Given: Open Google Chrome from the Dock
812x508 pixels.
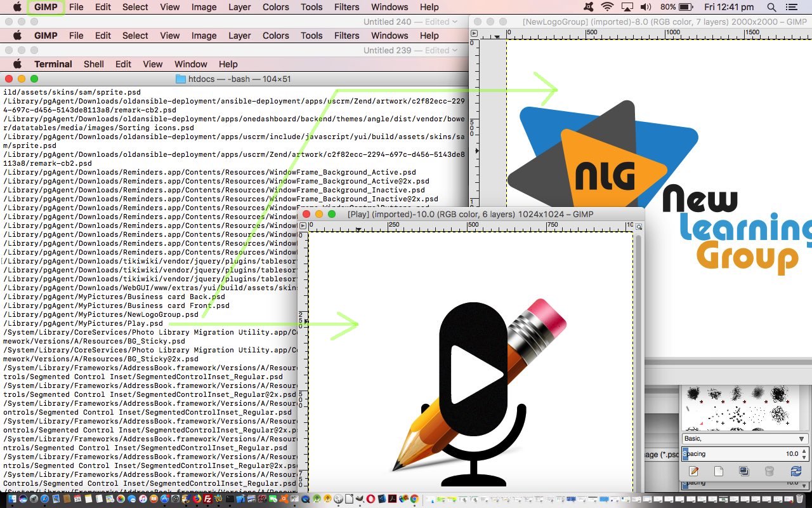Looking at the screenshot, I should coord(414,498).
